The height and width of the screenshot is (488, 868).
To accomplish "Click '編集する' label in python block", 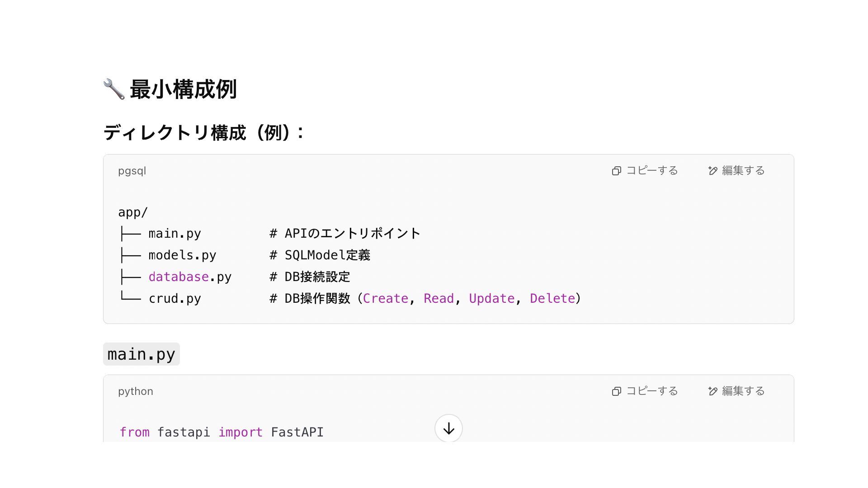I will (743, 391).
